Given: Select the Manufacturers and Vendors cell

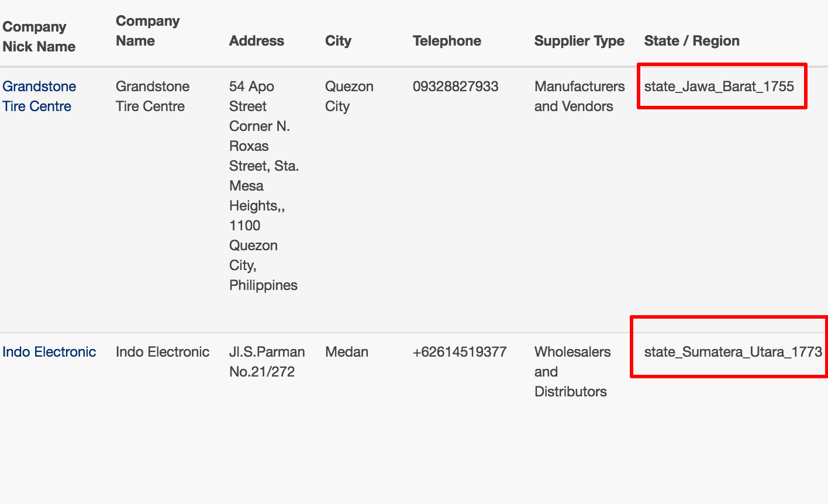Looking at the screenshot, I should coord(579,96).
